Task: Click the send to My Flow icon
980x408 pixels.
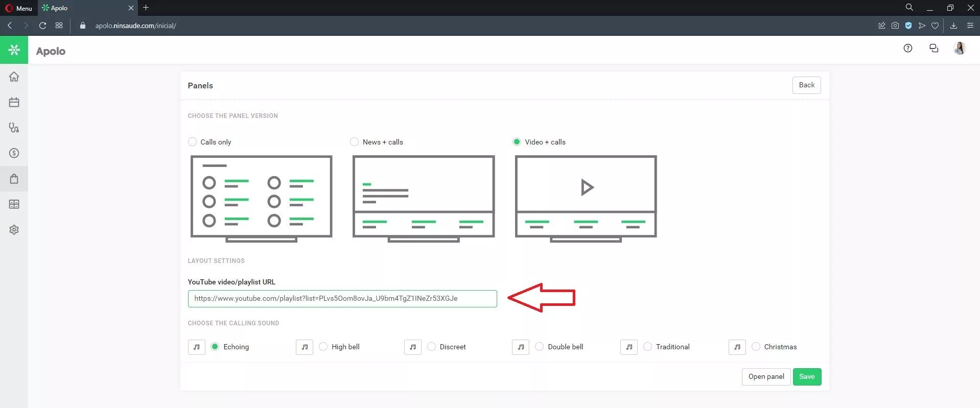Action: (922, 26)
